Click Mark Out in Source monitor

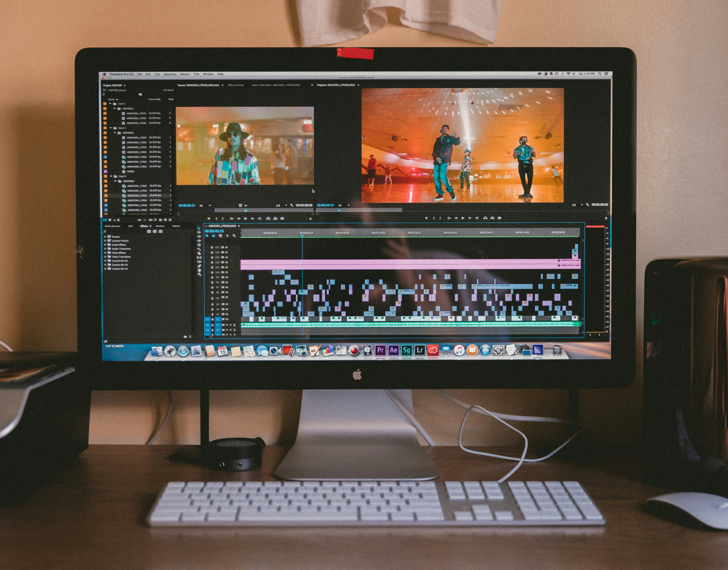point(223,219)
